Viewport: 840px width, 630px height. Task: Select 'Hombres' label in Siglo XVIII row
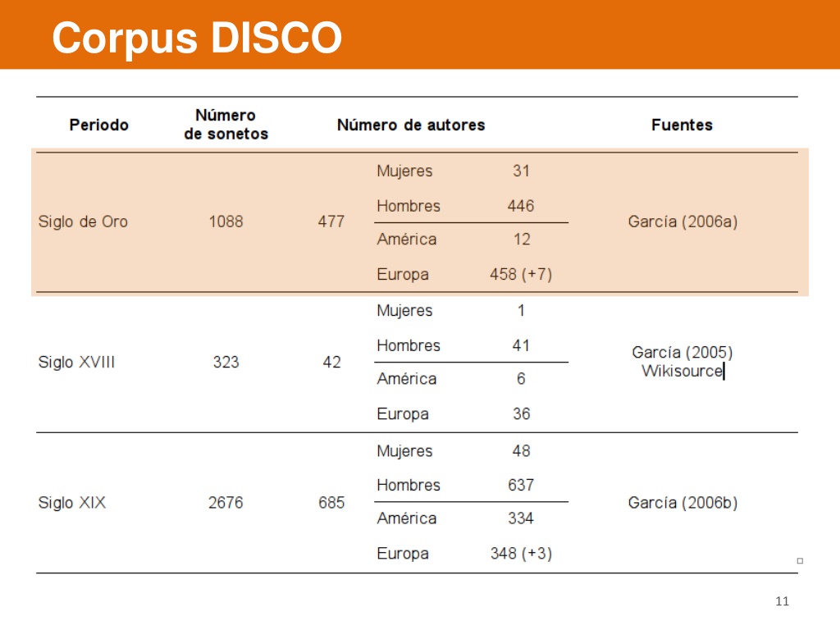(409, 345)
